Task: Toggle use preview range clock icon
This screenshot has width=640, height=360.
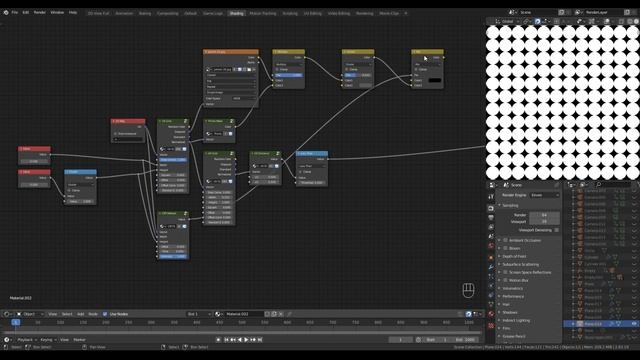Action: point(418,340)
